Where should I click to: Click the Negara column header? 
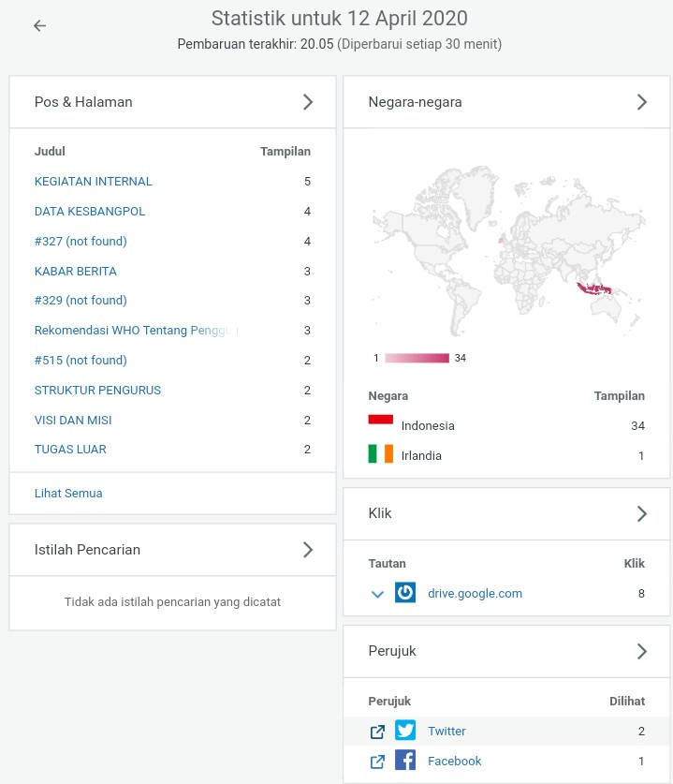(388, 396)
